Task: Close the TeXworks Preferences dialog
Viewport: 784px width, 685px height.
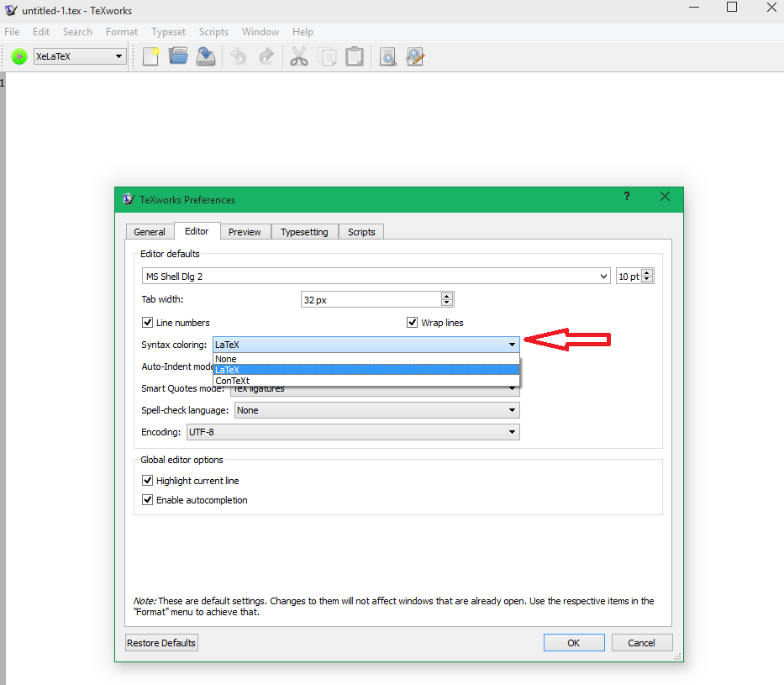Action: 665,197
